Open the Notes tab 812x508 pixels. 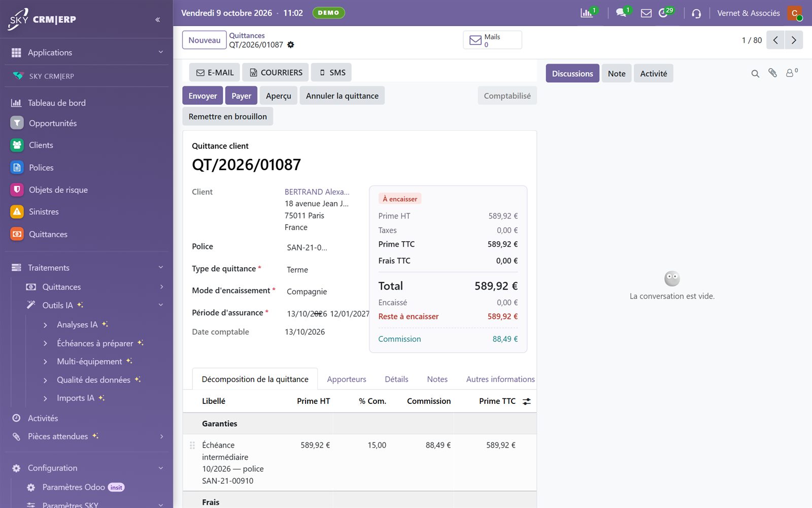tap(437, 379)
